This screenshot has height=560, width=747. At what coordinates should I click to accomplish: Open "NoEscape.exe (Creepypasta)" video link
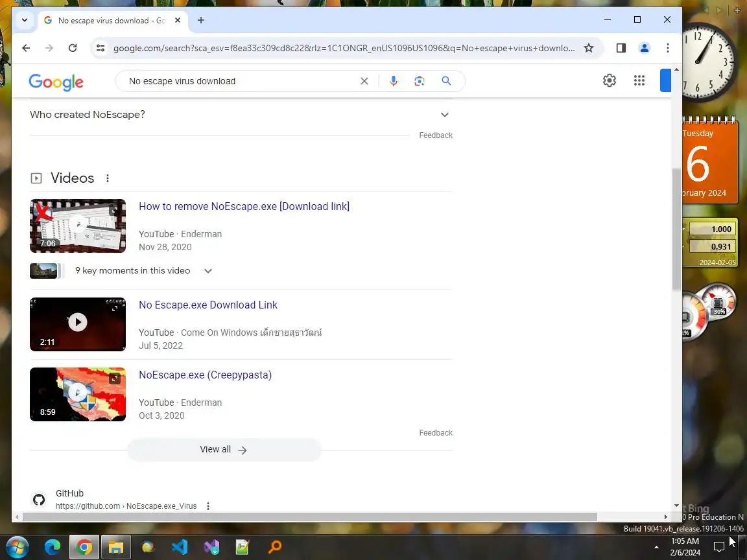click(x=205, y=375)
